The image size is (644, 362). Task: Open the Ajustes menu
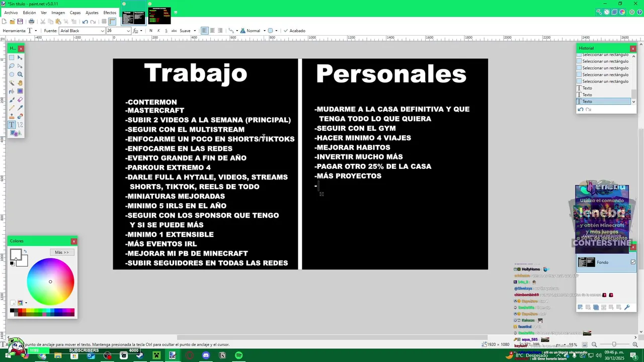click(x=92, y=13)
